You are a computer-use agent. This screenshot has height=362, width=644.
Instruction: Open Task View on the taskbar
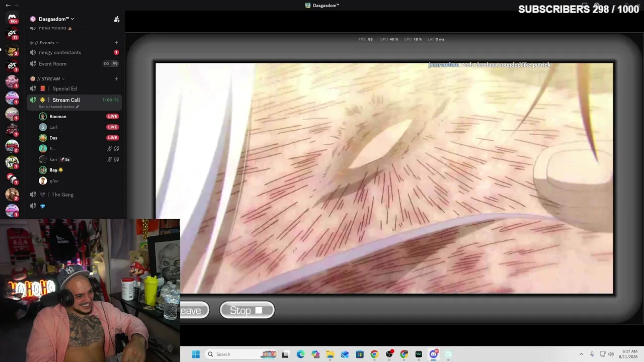pos(285,354)
